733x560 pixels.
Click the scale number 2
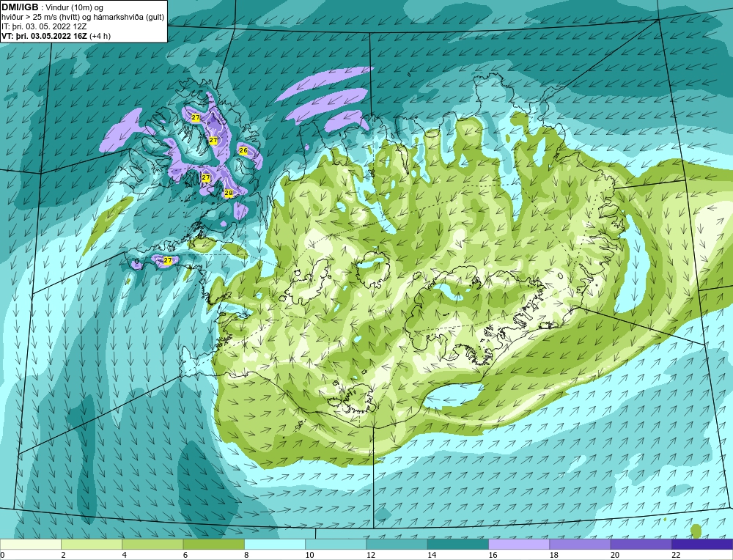[x=63, y=555]
